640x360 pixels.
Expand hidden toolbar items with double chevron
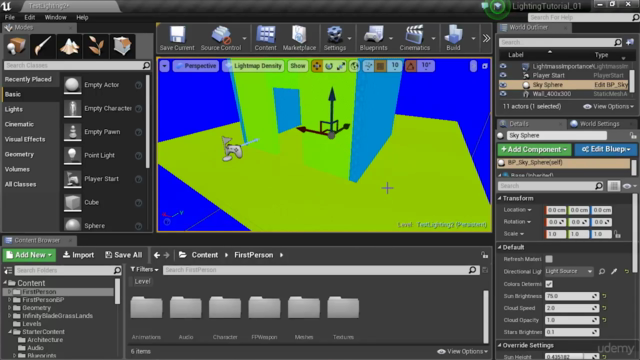click(486, 38)
